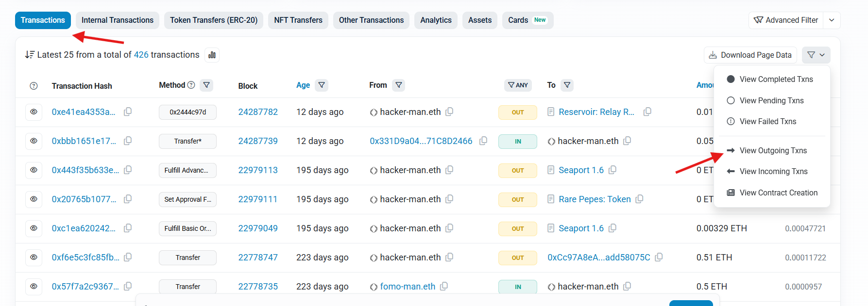
Task: Click the question mark icon in table header
Action: coord(34,86)
